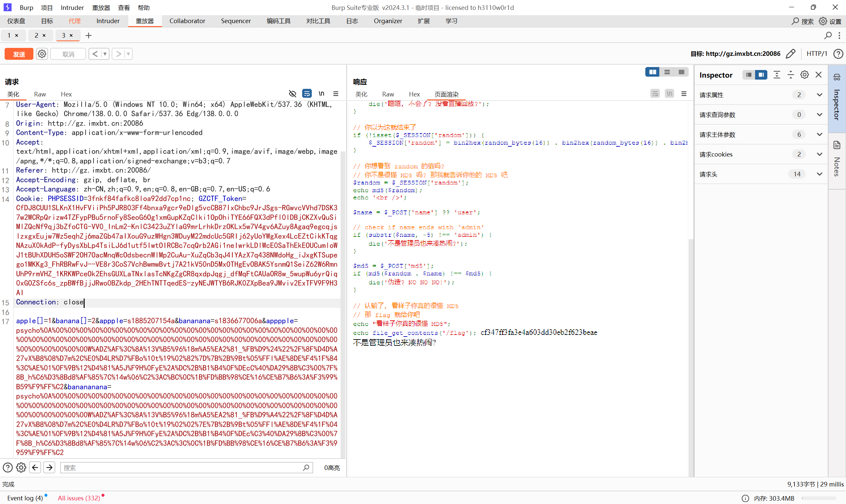Screen dimensions: 846x504
Task: Open the Sequencer main tab
Action: (236, 21)
